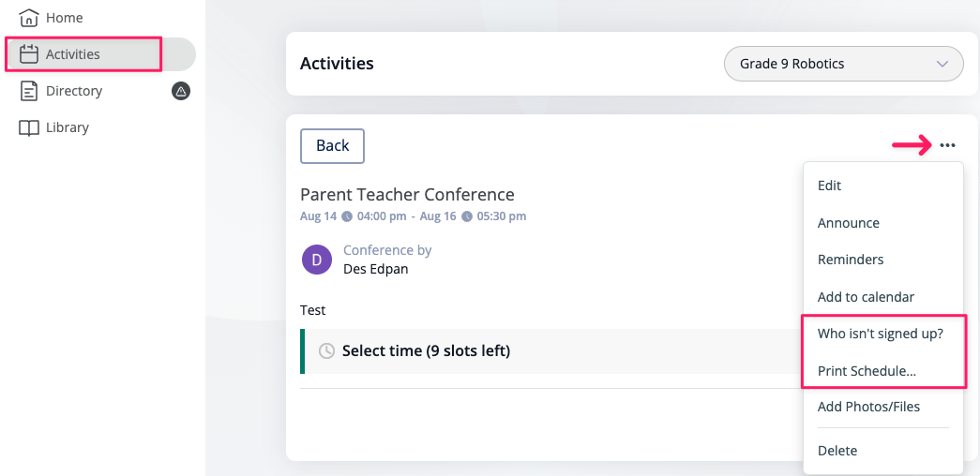Click the clock icon beside Select time
The width and height of the screenshot is (980, 476).
click(x=326, y=351)
